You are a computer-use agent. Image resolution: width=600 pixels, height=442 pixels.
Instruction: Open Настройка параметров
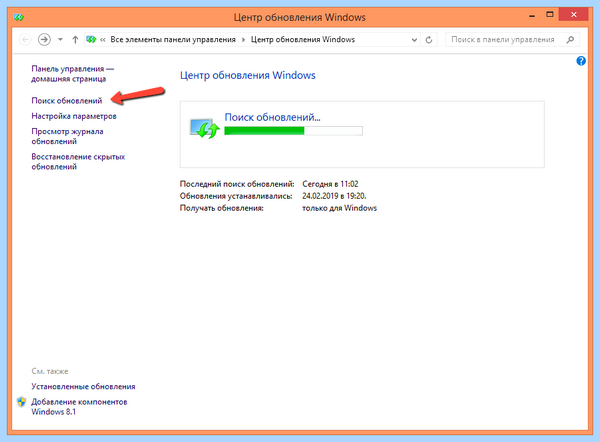pyautogui.click(x=74, y=116)
